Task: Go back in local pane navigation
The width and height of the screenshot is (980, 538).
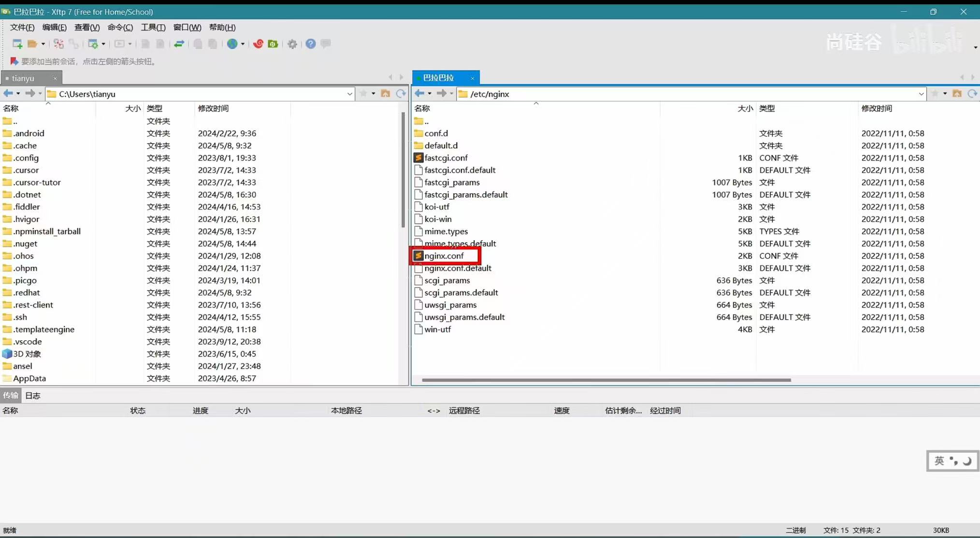Action: click(8, 94)
